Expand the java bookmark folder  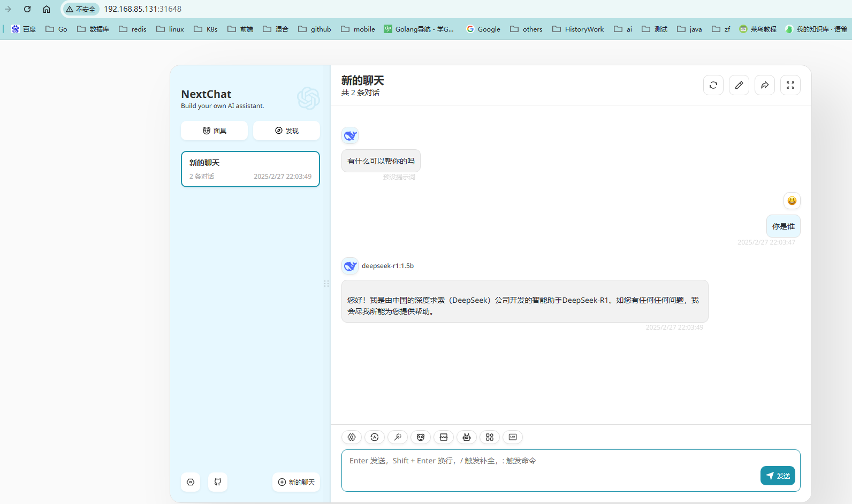[689, 29]
